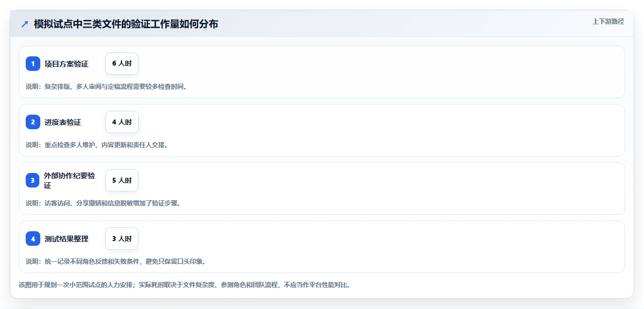Click the 测试结果整理 step label
This screenshot has height=309, width=644.
coord(66,239)
